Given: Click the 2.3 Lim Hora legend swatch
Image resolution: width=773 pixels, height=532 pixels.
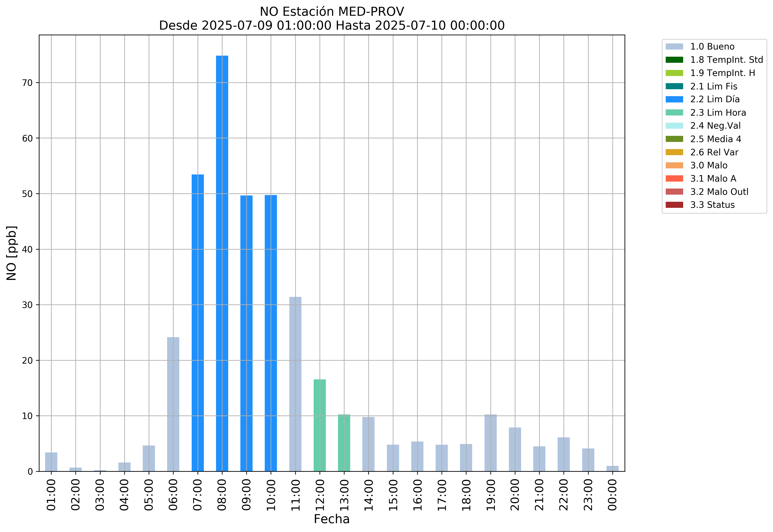Looking at the screenshot, I should pos(674,113).
